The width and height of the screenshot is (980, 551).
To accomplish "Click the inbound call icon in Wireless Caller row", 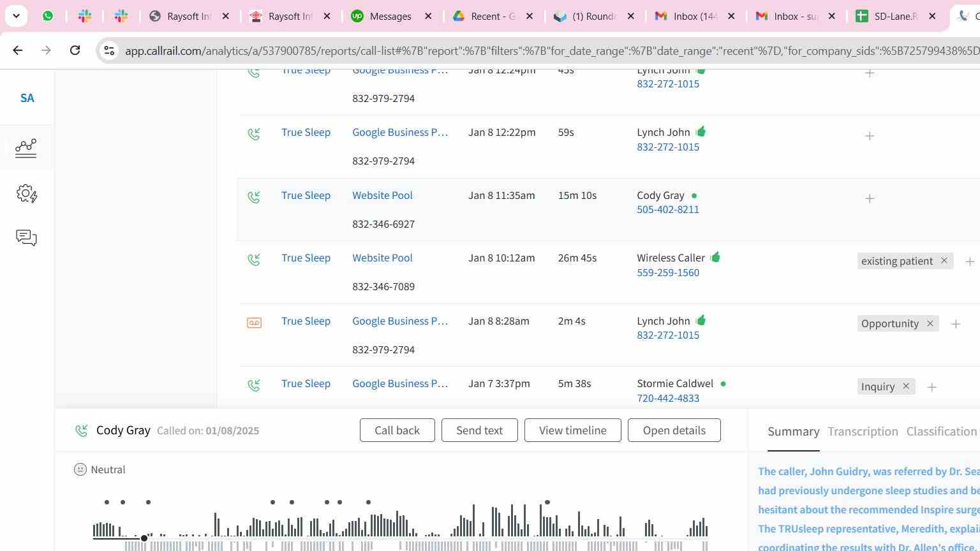I will tap(254, 260).
